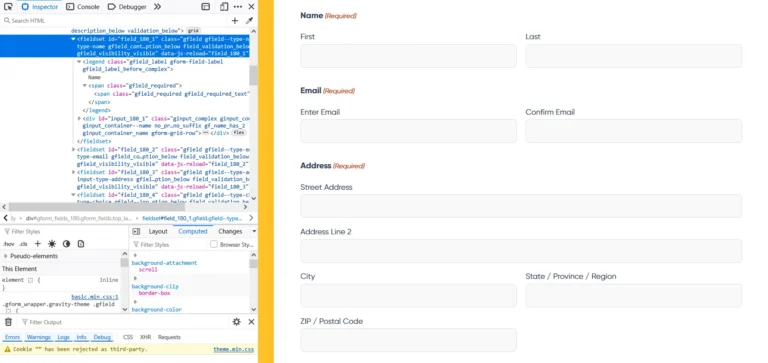Collapse the legend gfield_label node
768x363 pixels.
point(79,62)
